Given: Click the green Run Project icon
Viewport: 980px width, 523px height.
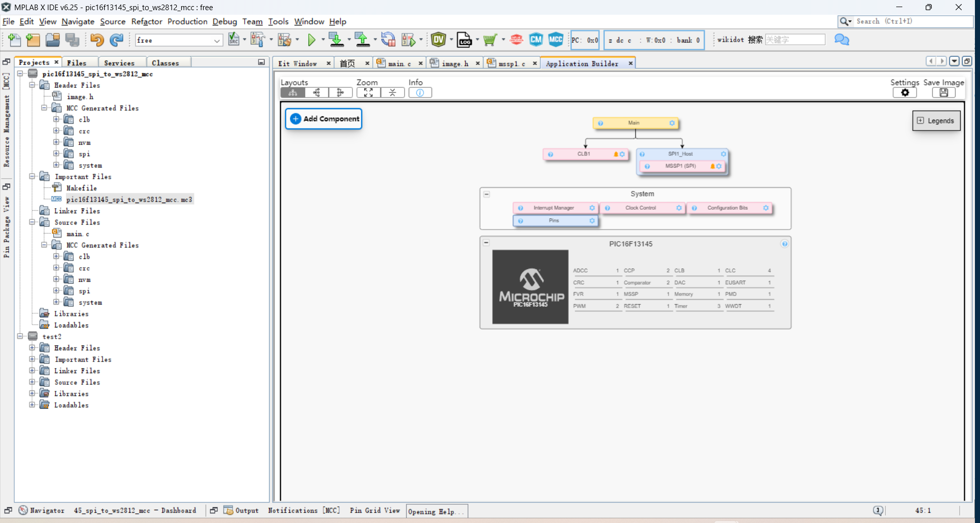Looking at the screenshot, I should pos(312,40).
